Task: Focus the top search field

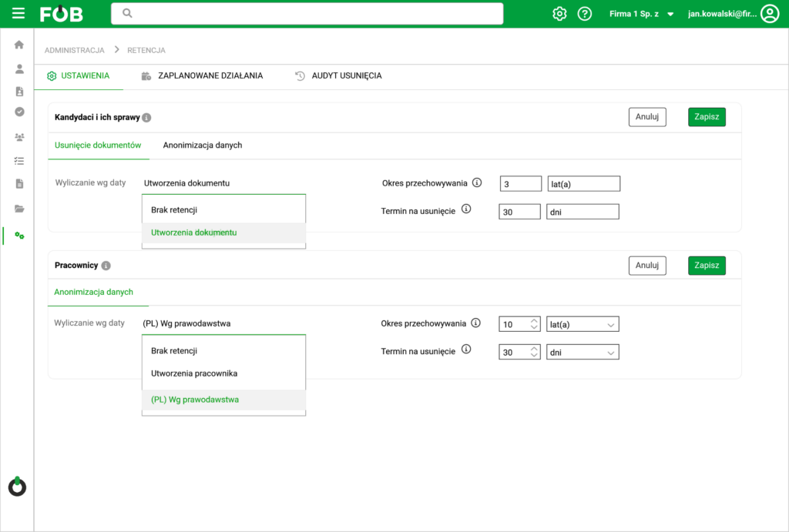Action: click(307, 14)
